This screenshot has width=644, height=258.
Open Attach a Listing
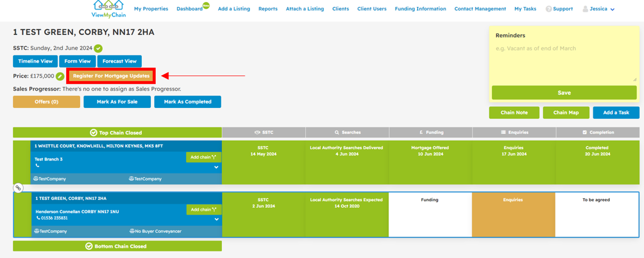click(305, 9)
